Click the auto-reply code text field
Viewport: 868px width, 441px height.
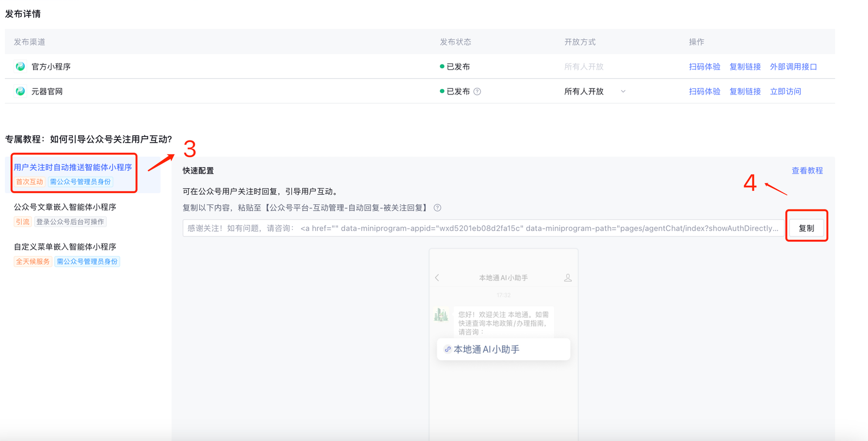click(x=483, y=228)
